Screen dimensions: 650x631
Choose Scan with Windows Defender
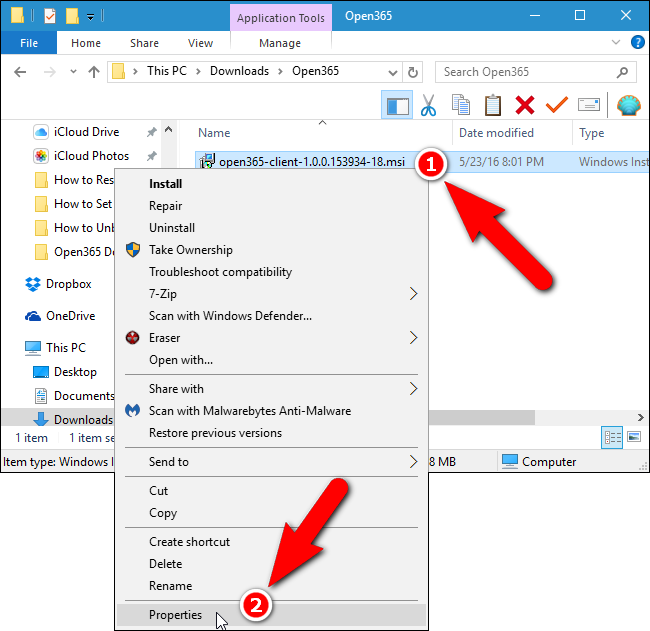pyautogui.click(x=271, y=316)
